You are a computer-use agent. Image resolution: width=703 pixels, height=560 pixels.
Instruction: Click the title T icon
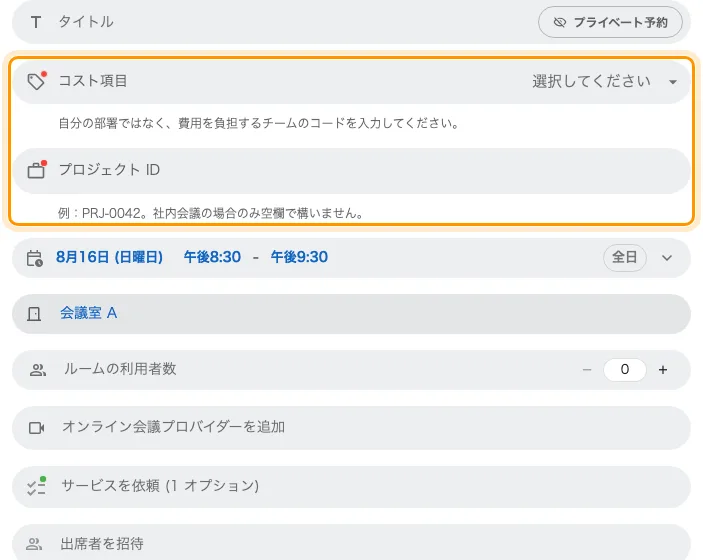point(36,22)
